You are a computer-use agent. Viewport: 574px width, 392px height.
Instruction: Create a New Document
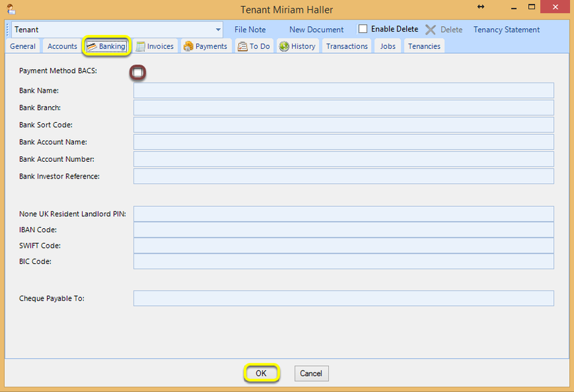(x=316, y=30)
